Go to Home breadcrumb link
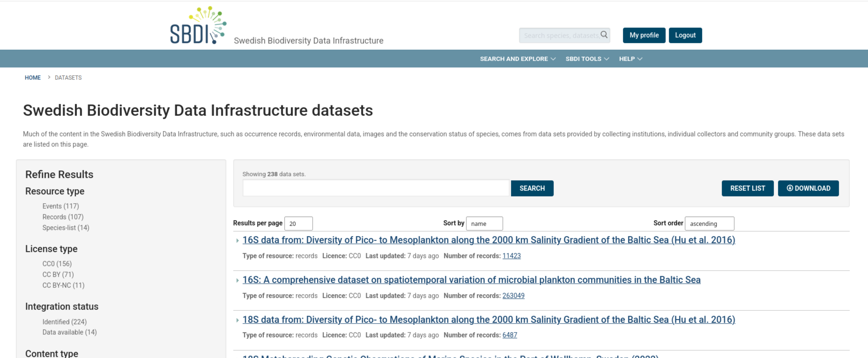 [x=33, y=78]
